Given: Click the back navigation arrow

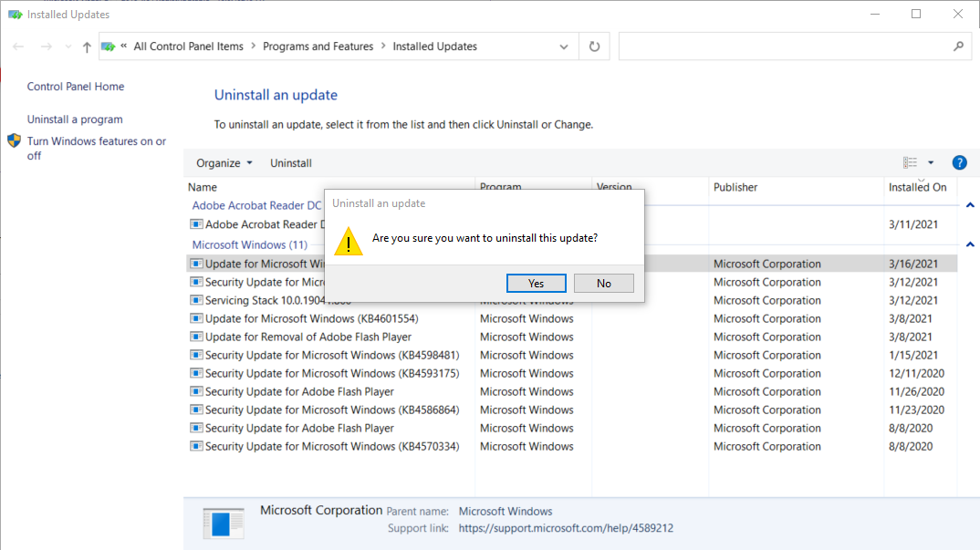Looking at the screenshot, I should pyautogui.click(x=18, y=46).
